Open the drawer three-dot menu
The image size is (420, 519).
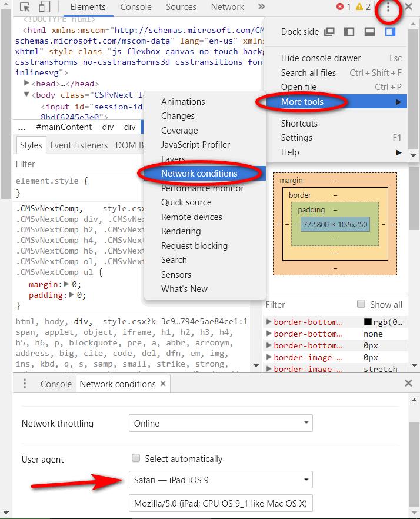[x=25, y=384]
